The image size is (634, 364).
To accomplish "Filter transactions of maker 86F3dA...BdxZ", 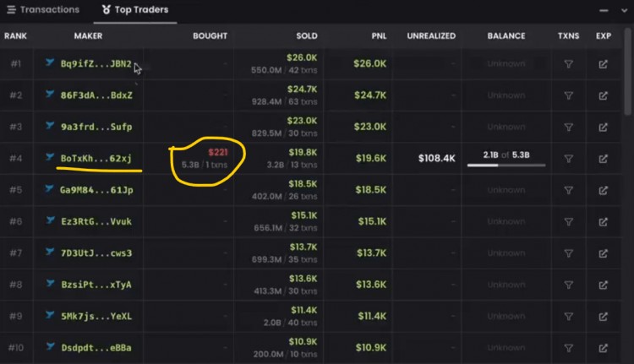I will coord(568,95).
